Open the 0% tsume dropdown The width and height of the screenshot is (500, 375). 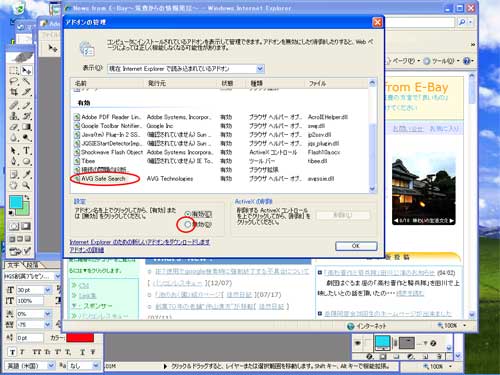click(x=48, y=314)
